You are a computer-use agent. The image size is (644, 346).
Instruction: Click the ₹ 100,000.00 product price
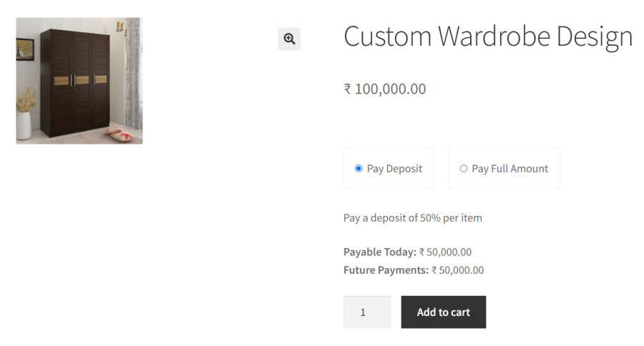click(385, 89)
